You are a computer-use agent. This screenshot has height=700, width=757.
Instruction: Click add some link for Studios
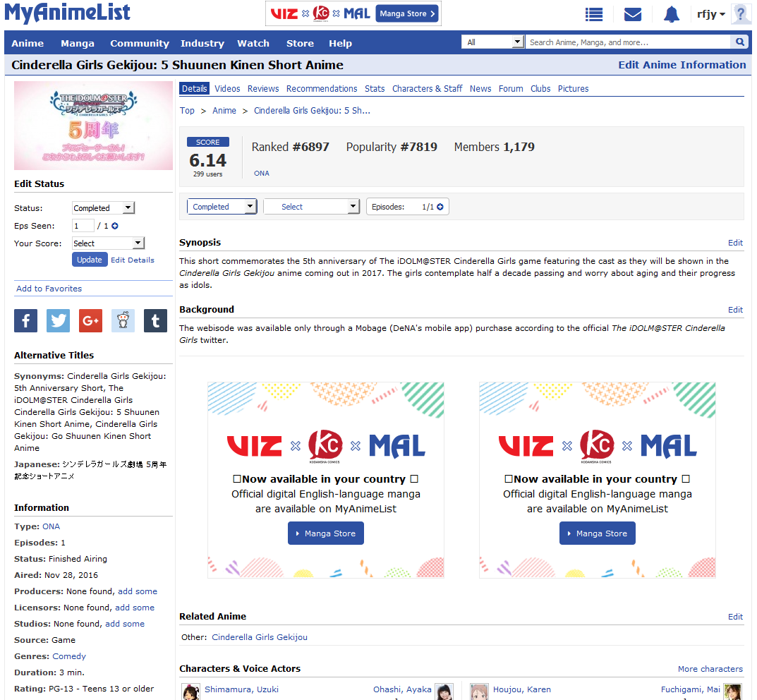(x=125, y=624)
